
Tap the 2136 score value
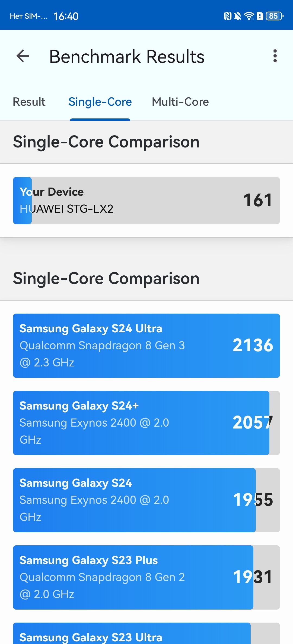coord(253,345)
